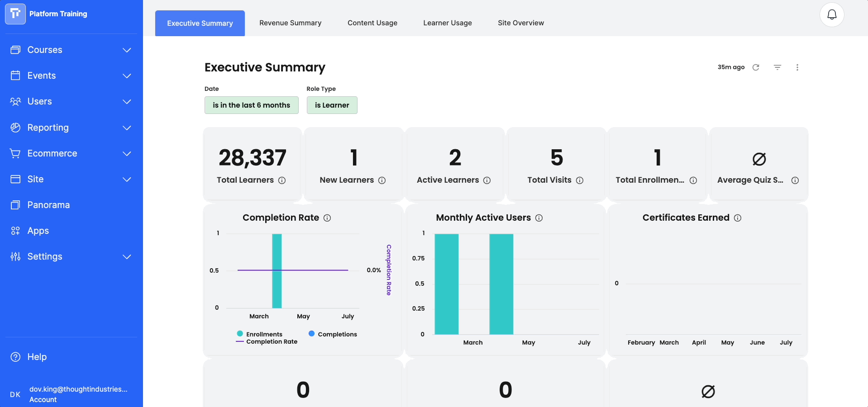
Task: Click the Help question mark icon
Action: click(x=15, y=357)
